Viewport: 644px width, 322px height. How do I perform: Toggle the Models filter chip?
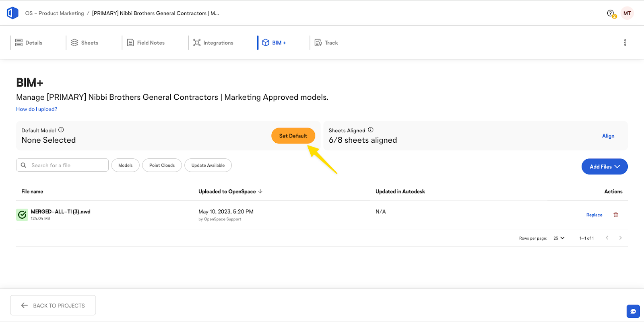click(x=125, y=165)
